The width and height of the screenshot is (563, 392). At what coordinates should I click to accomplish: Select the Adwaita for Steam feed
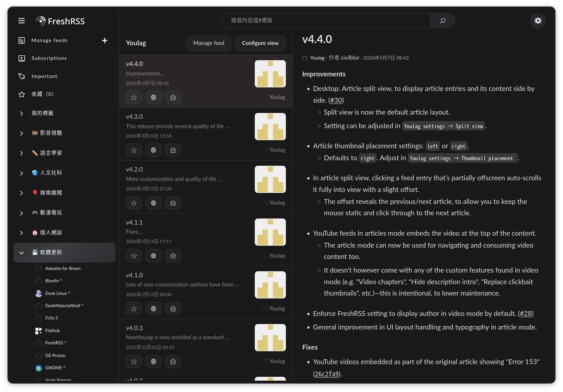63,269
